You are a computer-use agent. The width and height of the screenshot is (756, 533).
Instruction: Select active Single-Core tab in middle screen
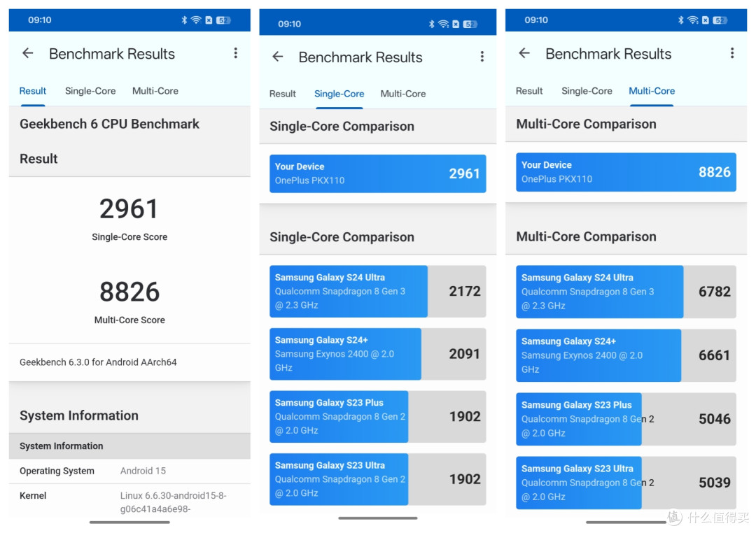click(339, 94)
